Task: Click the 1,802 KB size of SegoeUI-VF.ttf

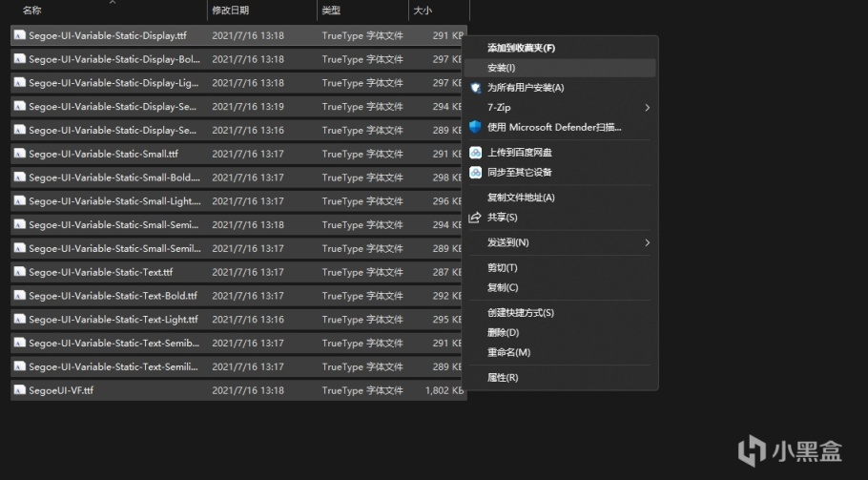Action: [x=444, y=390]
